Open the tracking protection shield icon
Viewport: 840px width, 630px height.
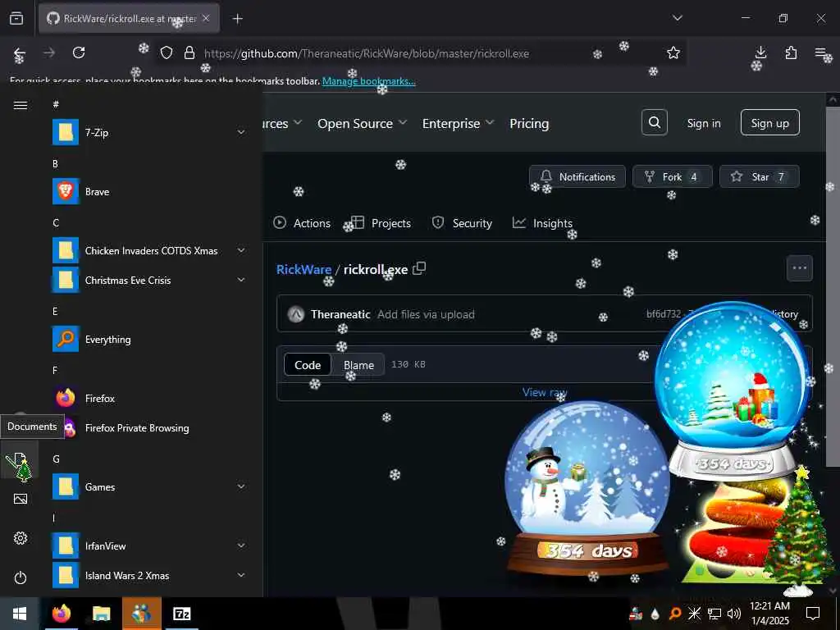[167, 52]
